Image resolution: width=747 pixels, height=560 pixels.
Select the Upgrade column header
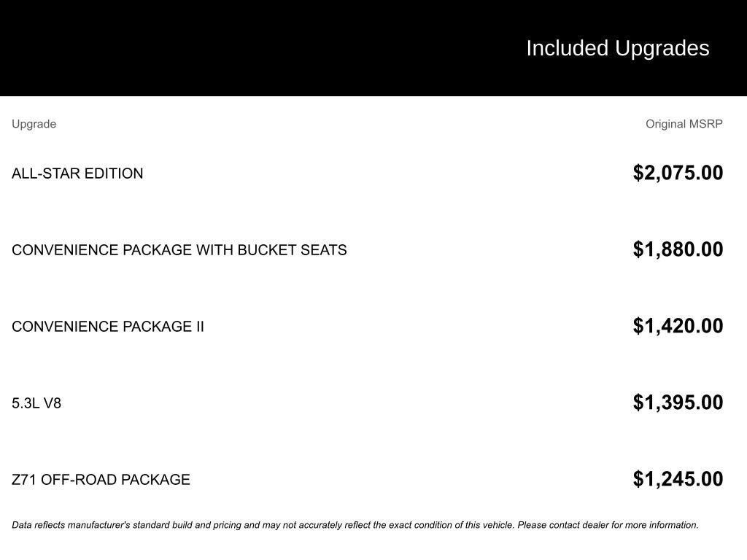pos(34,124)
